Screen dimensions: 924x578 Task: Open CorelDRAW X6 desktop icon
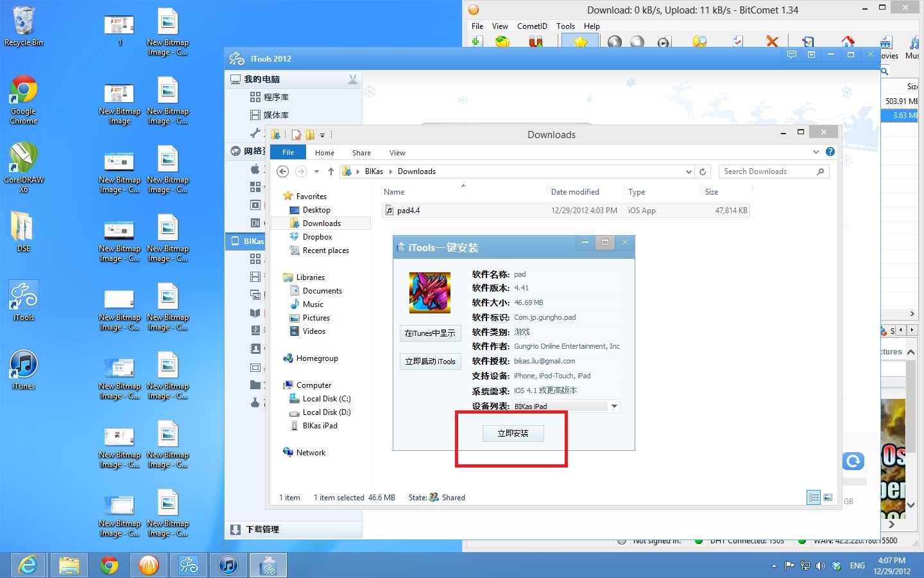pos(24,168)
